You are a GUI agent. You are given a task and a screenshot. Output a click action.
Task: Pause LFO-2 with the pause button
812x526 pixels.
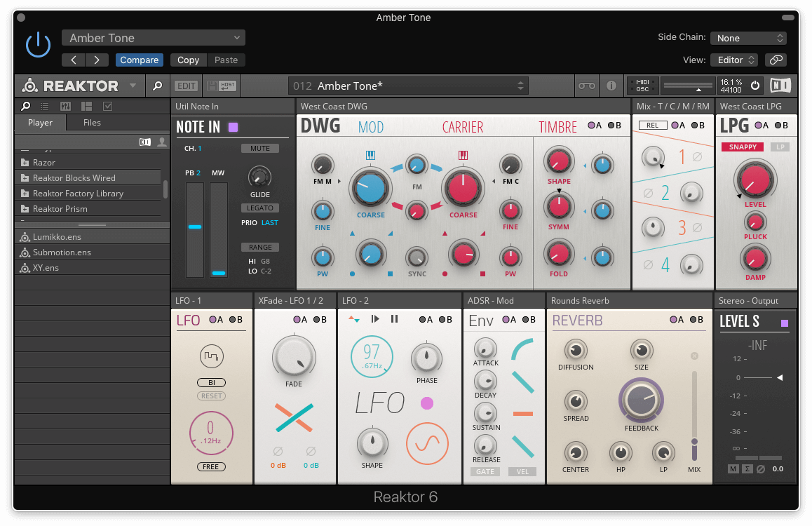[395, 319]
